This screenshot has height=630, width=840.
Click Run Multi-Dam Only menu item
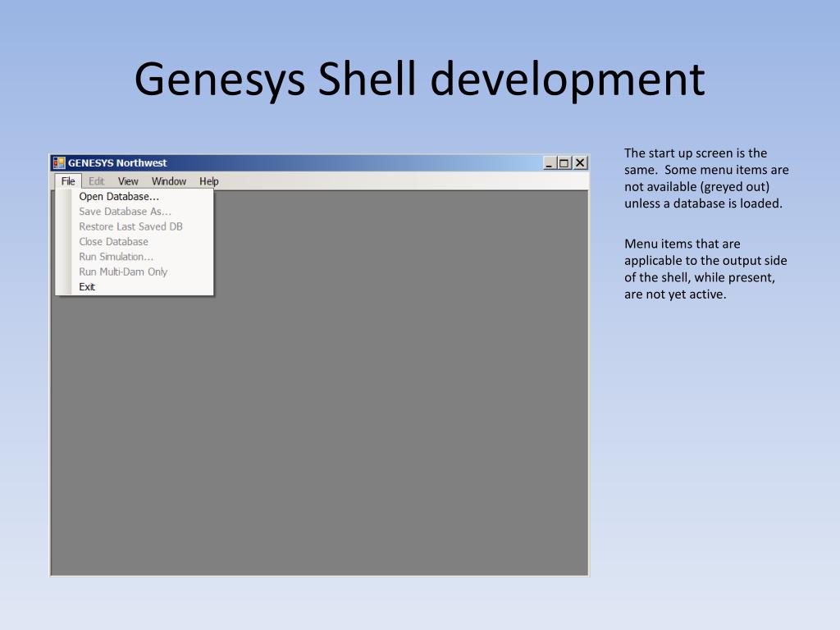[135, 272]
